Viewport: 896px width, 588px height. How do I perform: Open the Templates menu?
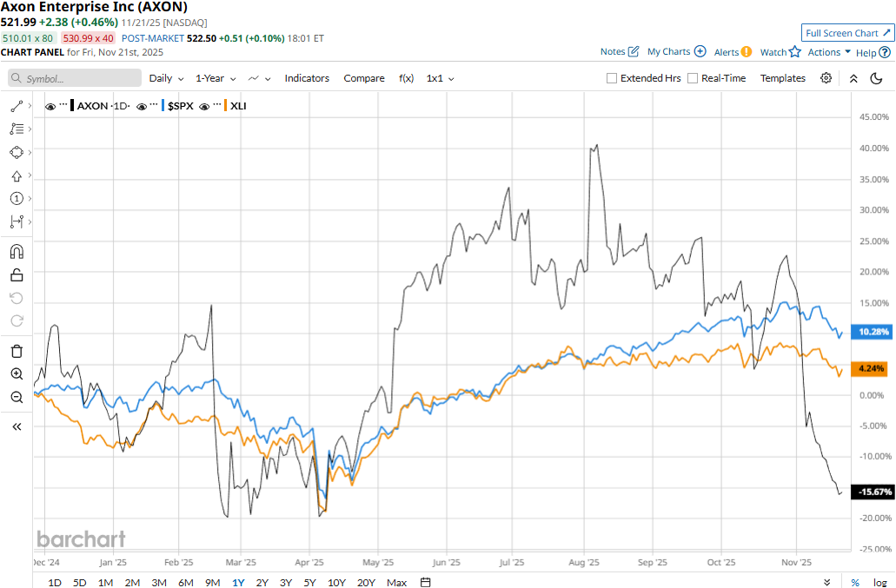coord(782,78)
